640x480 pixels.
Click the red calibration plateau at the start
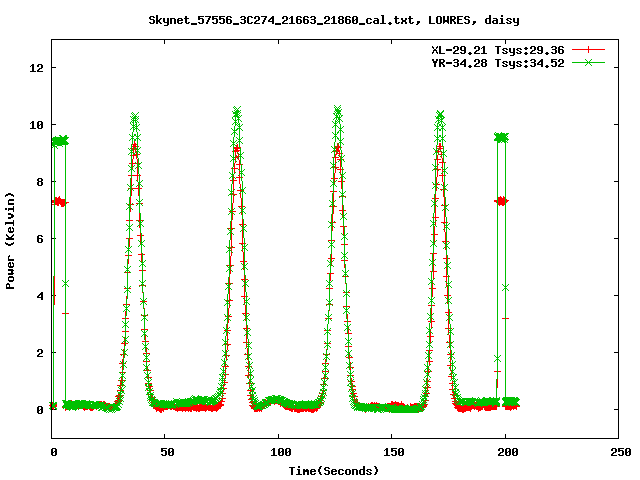59,202
